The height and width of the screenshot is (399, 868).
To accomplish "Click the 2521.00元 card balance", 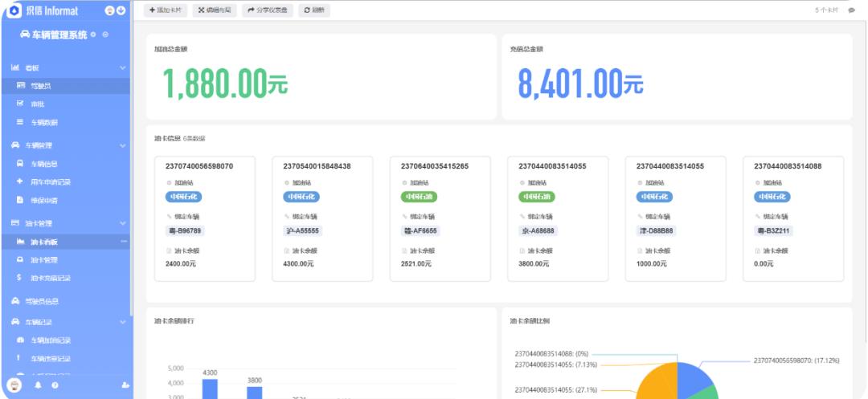I will click(x=416, y=264).
